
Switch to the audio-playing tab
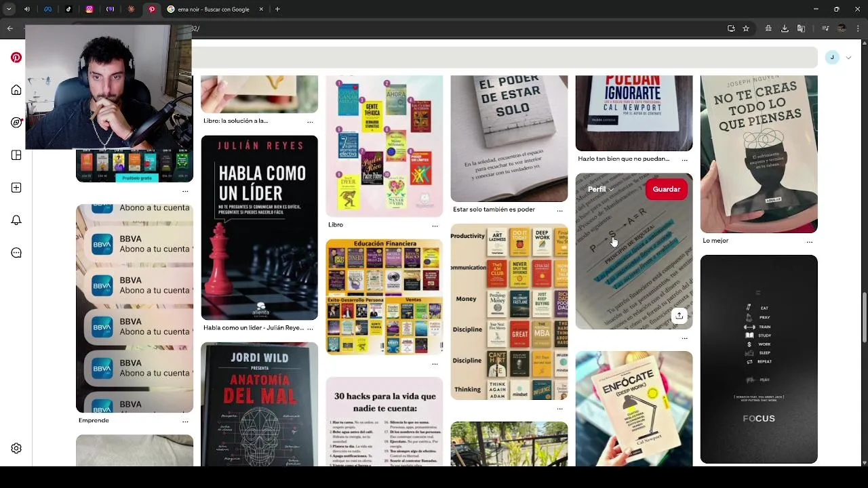pos(27,9)
